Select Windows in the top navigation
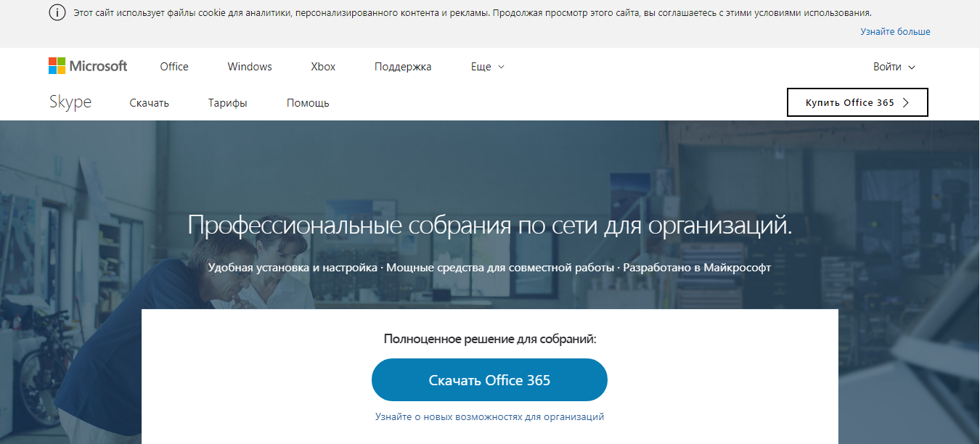The height and width of the screenshot is (444, 980). tap(249, 66)
